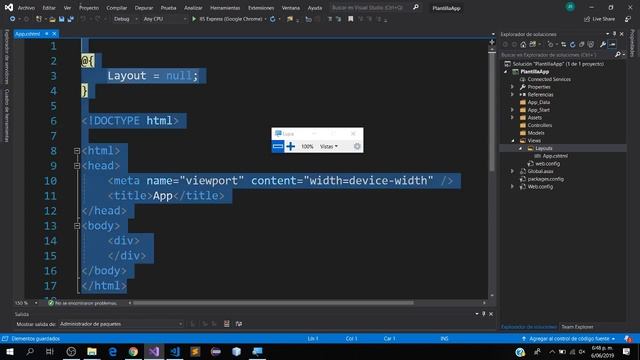This screenshot has width=640, height=360.
Task: Click the Refresh icon in Solution Explorer
Action: coord(573,44)
